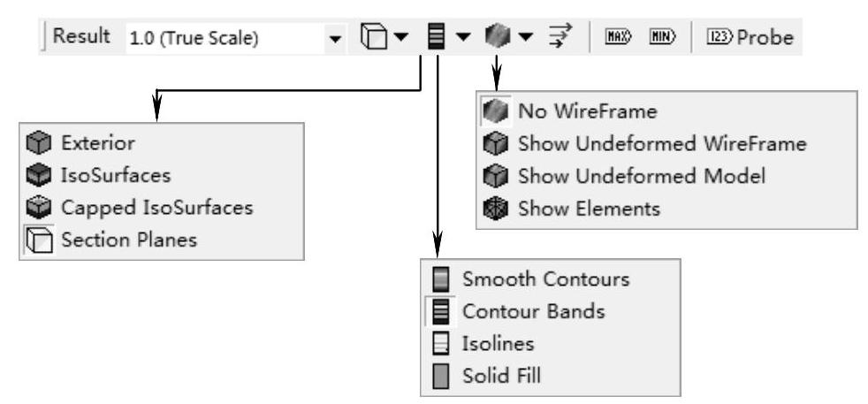This screenshot has height=404, width=868.
Task: Select Smooth Contours menu item
Action: tap(545, 279)
